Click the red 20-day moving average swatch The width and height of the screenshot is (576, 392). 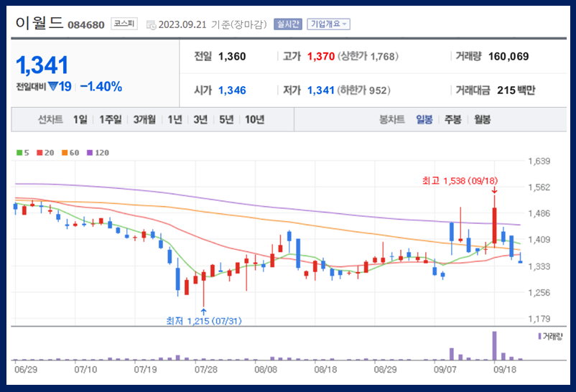40,153
